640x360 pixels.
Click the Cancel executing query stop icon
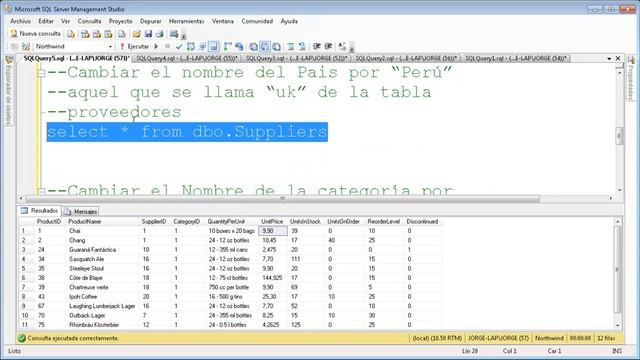tap(167, 47)
